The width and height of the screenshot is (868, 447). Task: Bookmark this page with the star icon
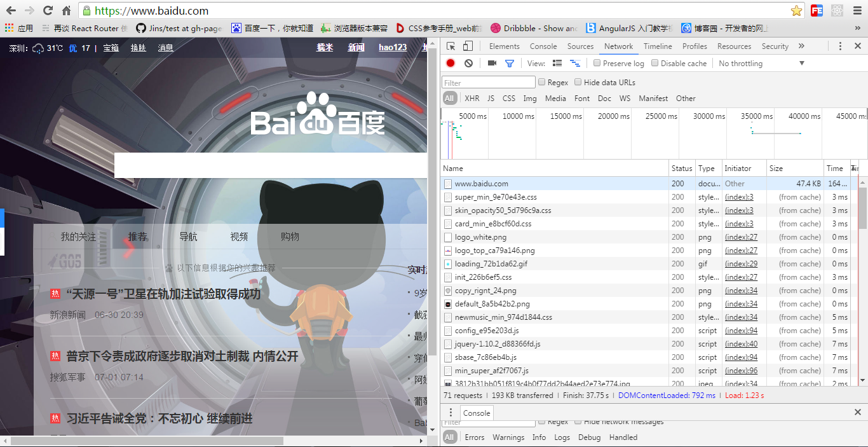[x=796, y=11]
